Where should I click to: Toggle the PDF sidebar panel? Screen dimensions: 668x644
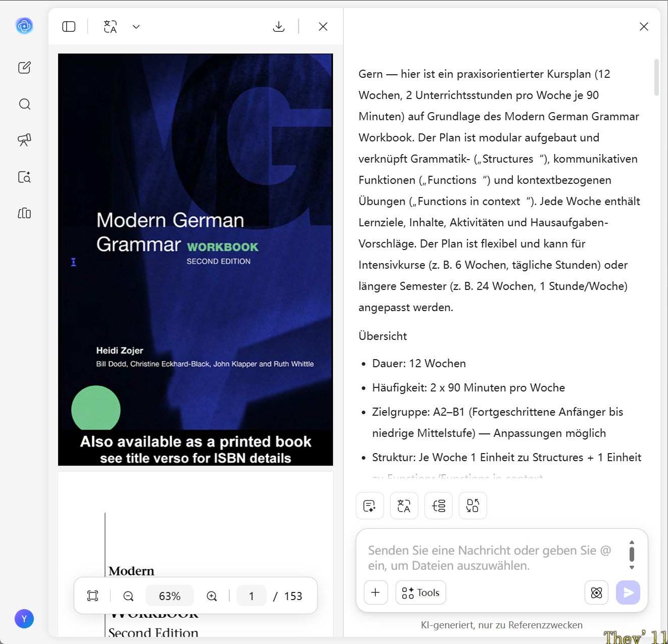tap(69, 27)
